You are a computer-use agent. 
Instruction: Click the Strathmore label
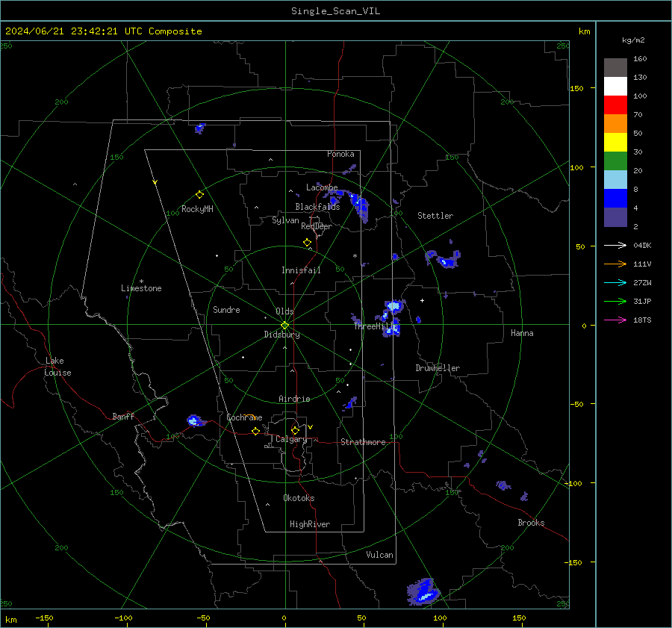[363, 442]
